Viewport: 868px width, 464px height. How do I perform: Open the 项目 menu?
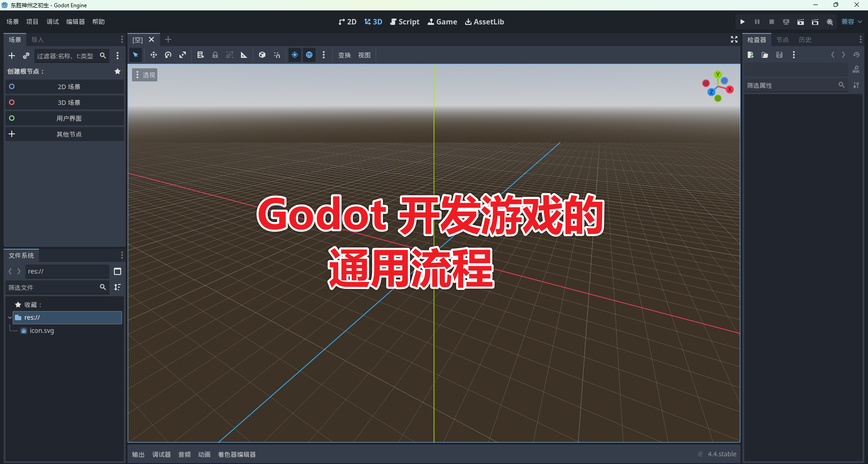32,22
